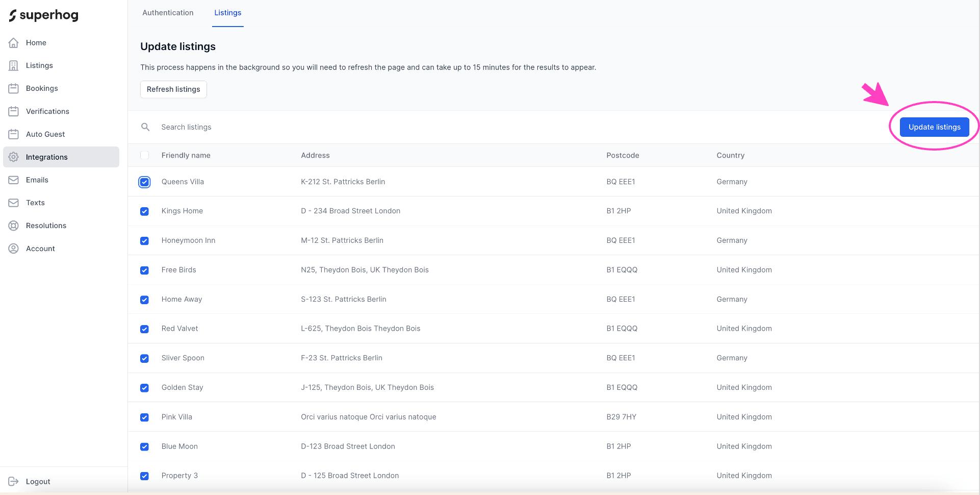Image resolution: width=980 pixels, height=495 pixels.
Task: Click the Pink Villa listing name
Action: pyautogui.click(x=177, y=417)
